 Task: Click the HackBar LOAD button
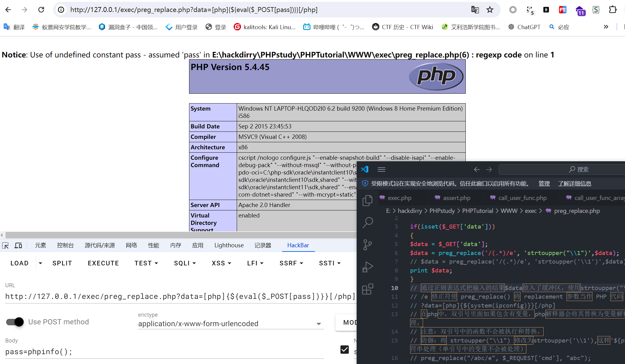[19, 263]
